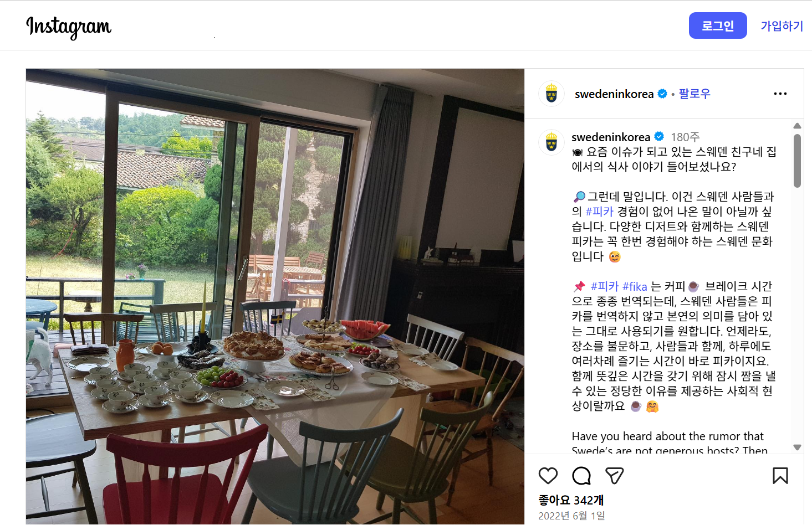
Task: Share post using paper plane icon
Action: pyautogui.click(x=614, y=476)
